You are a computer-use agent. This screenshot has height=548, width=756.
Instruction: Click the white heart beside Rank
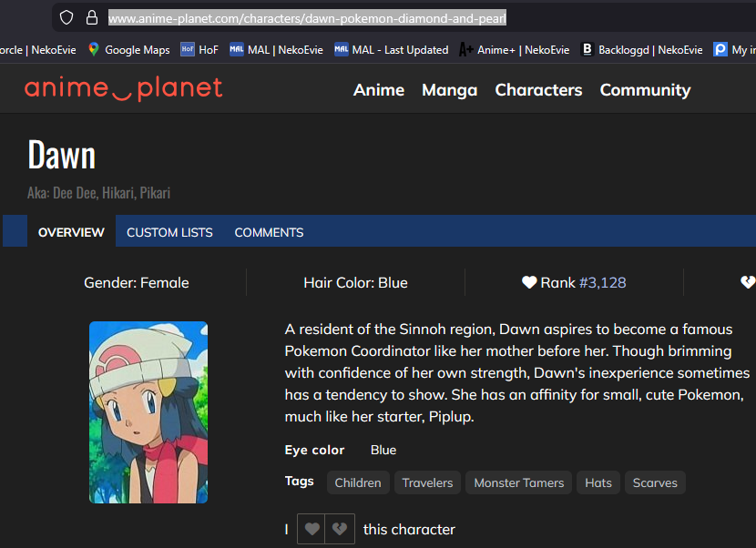coord(529,282)
